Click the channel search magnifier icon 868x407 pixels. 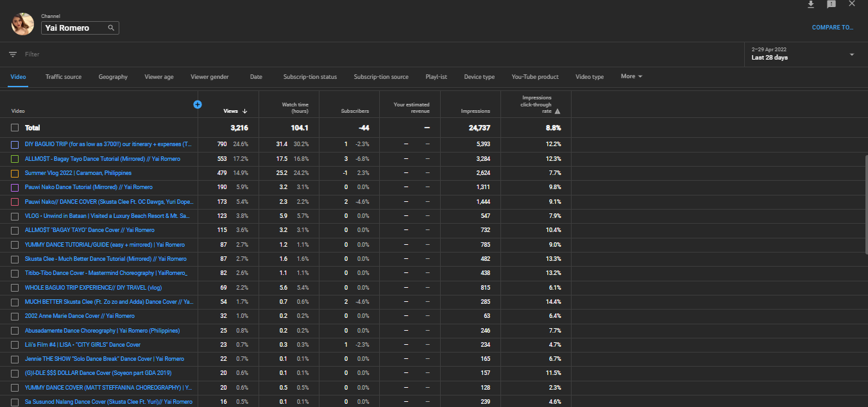click(111, 28)
